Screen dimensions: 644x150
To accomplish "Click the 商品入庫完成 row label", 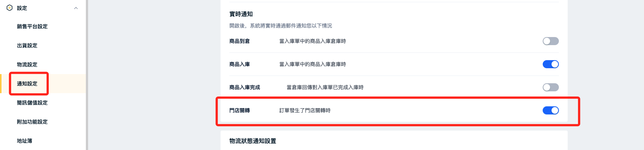I will 245,87.
